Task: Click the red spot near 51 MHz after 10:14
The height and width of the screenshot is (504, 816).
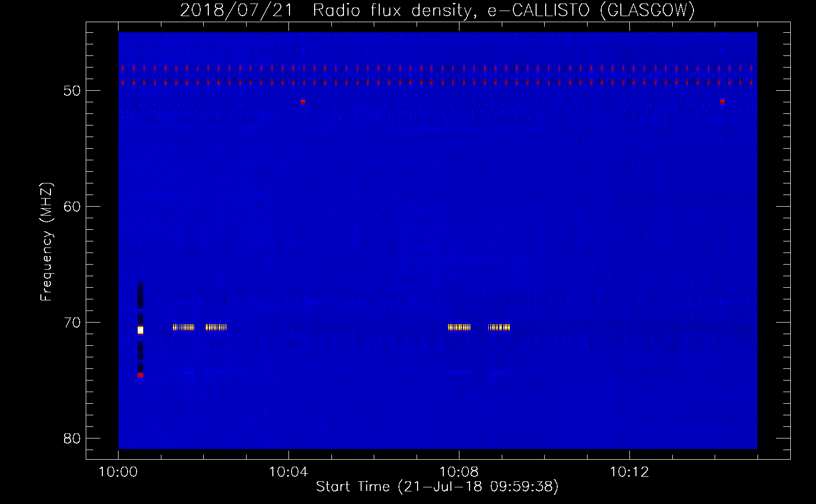Action: pyautogui.click(x=722, y=101)
